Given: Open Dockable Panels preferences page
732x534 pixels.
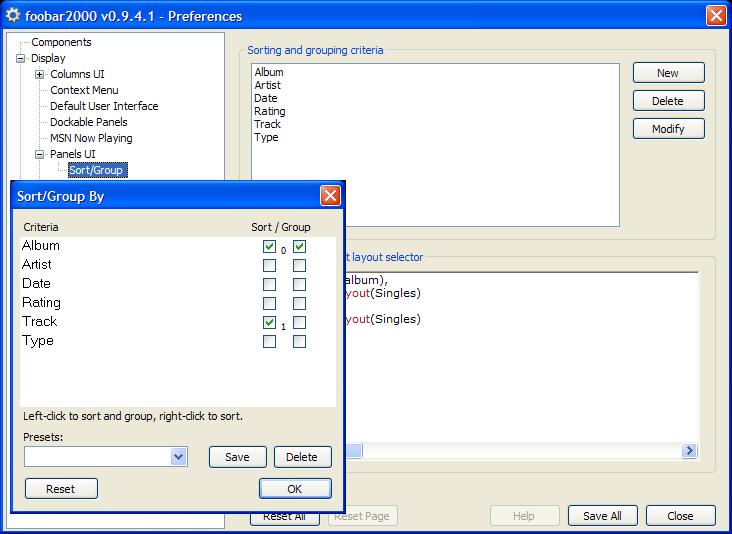Looking at the screenshot, I should click(x=89, y=122).
